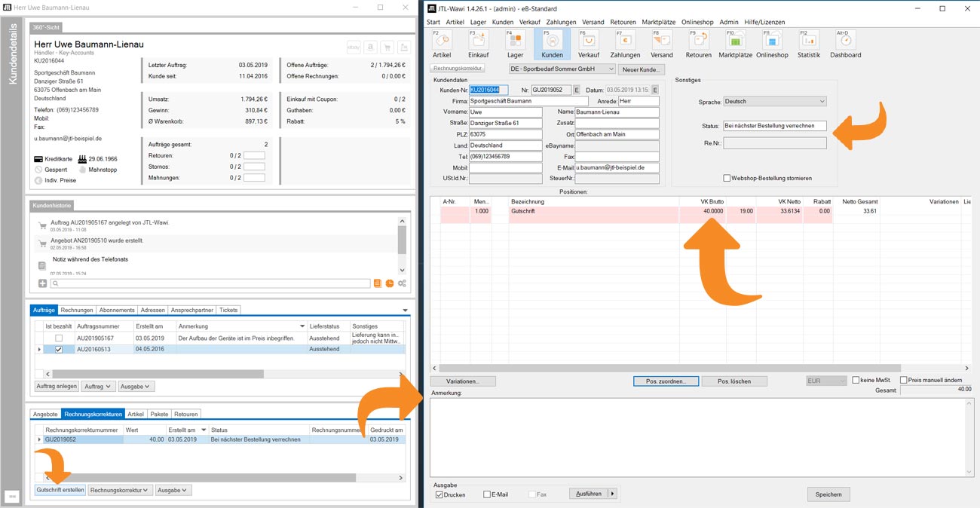
Task: Open the Lager toolbar icon
Action: point(515,44)
